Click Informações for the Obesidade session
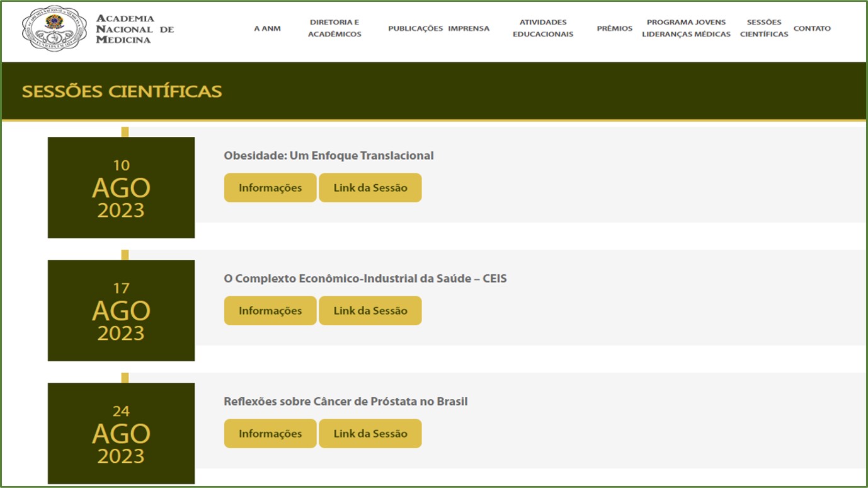The width and height of the screenshot is (868, 488). tap(270, 188)
